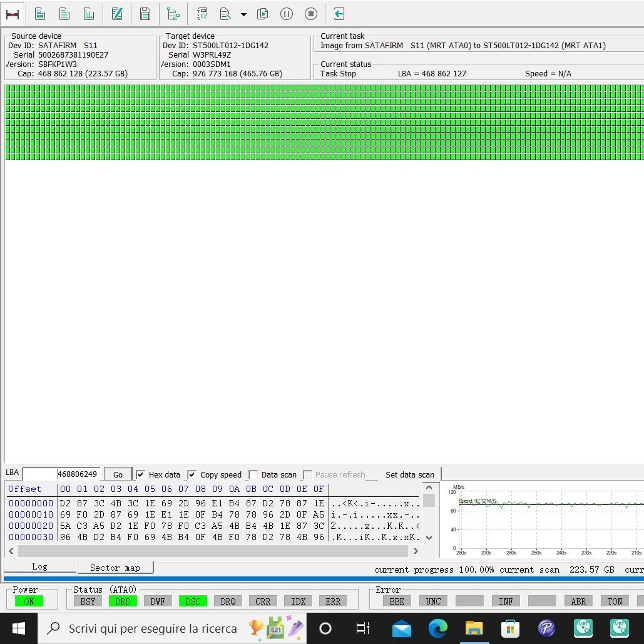Select the Sector map tab
The width and height of the screenshot is (644, 644).
115,568
